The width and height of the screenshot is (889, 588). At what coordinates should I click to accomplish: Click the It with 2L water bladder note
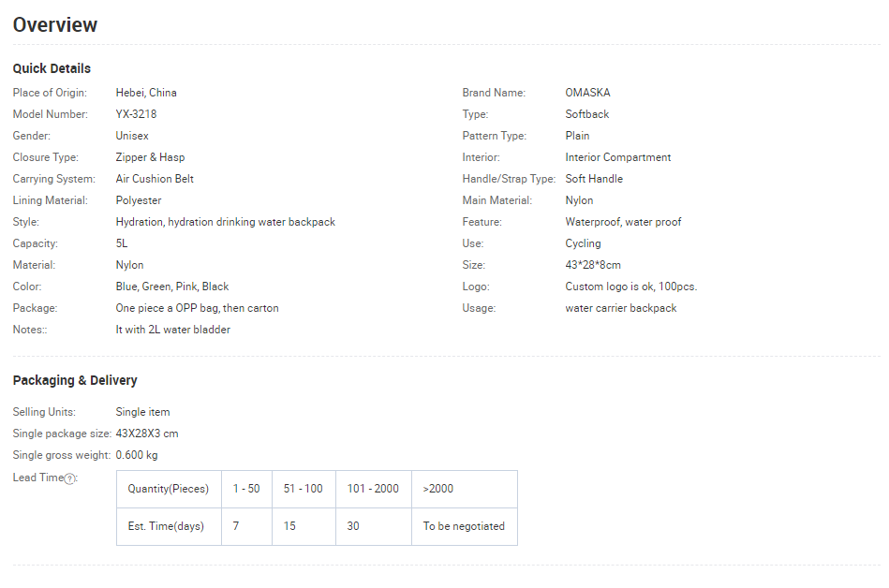(173, 330)
